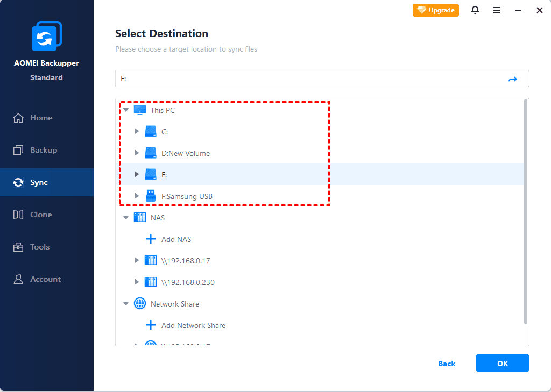Click the F: Samsung USB drive icon

(x=151, y=196)
